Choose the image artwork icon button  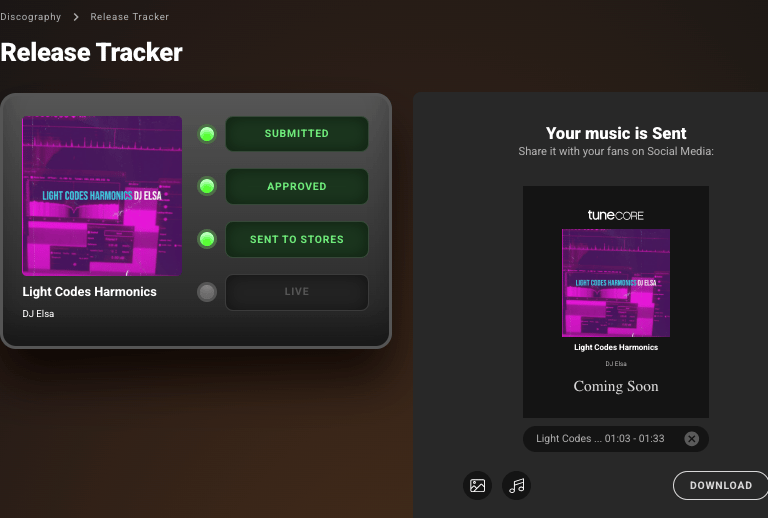click(x=477, y=486)
